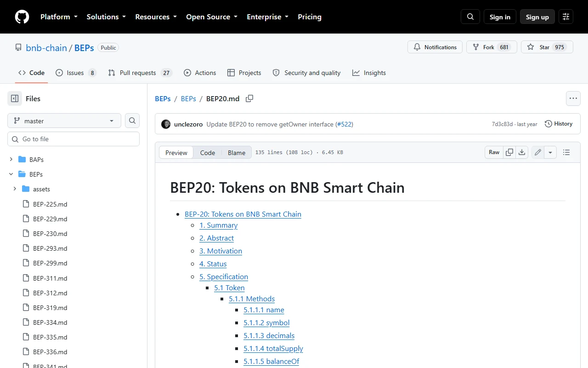Expand the Platform menu
The width and height of the screenshot is (588, 368).
click(59, 17)
